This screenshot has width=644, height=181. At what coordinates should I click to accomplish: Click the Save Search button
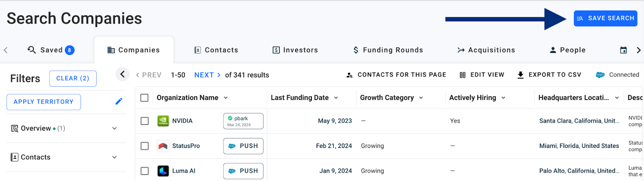tap(605, 19)
